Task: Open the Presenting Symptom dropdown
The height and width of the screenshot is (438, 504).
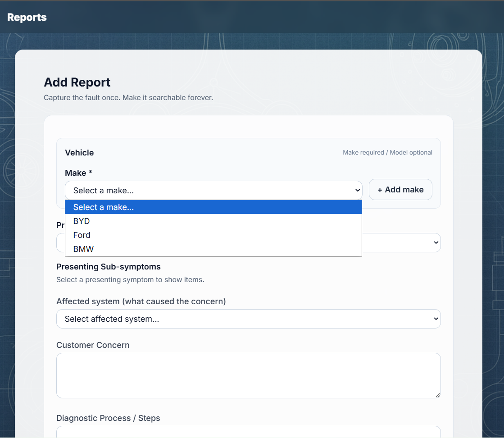Action: pyautogui.click(x=405, y=242)
